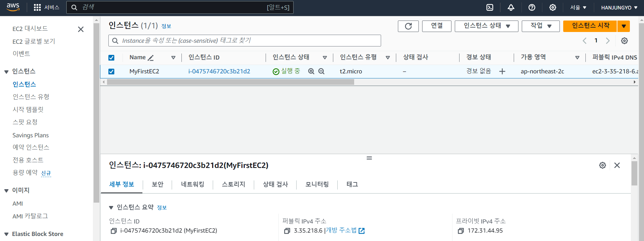This screenshot has width=644, height=241.
Task: Switch to the Storage tab
Action: tap(234, 184)
